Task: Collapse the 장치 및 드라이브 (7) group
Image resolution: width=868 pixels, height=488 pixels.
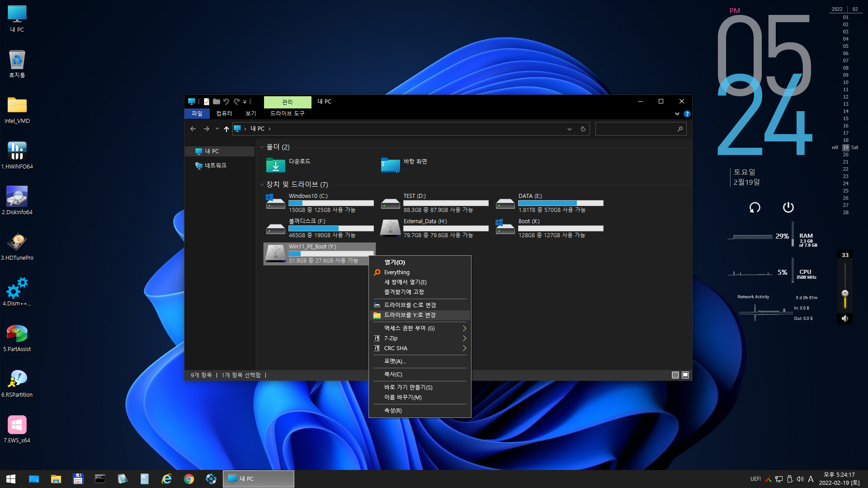Action: coord(262,185)
